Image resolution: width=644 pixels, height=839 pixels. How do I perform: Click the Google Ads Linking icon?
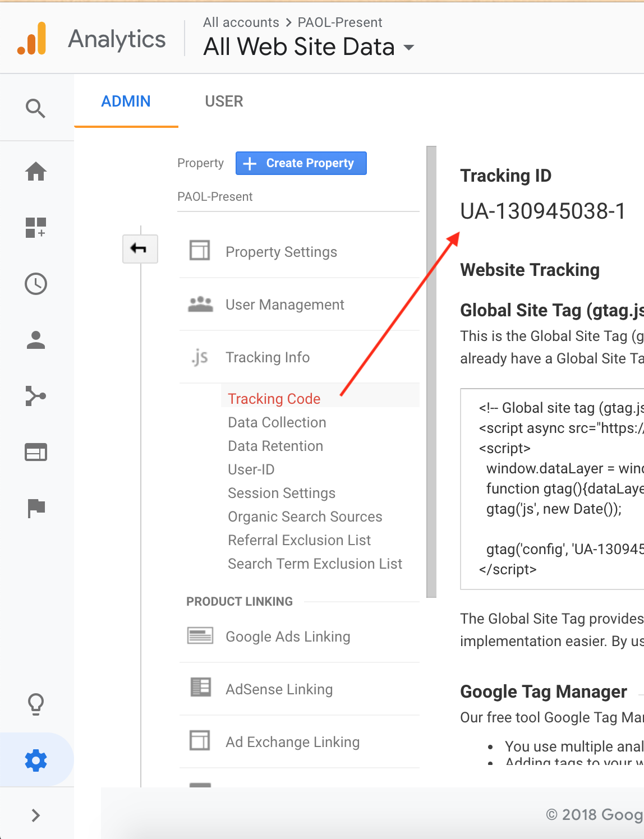(x=200, y=635)
